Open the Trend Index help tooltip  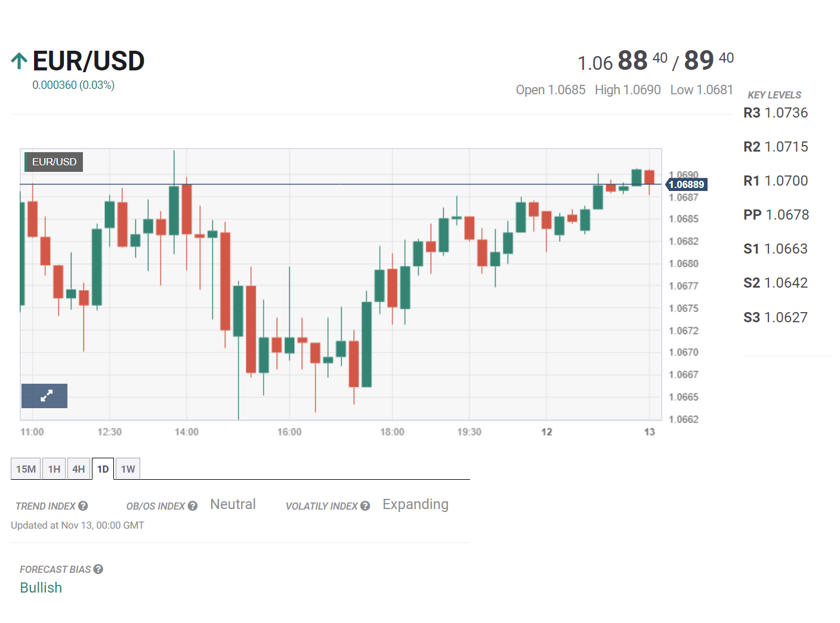click(83, 506)
